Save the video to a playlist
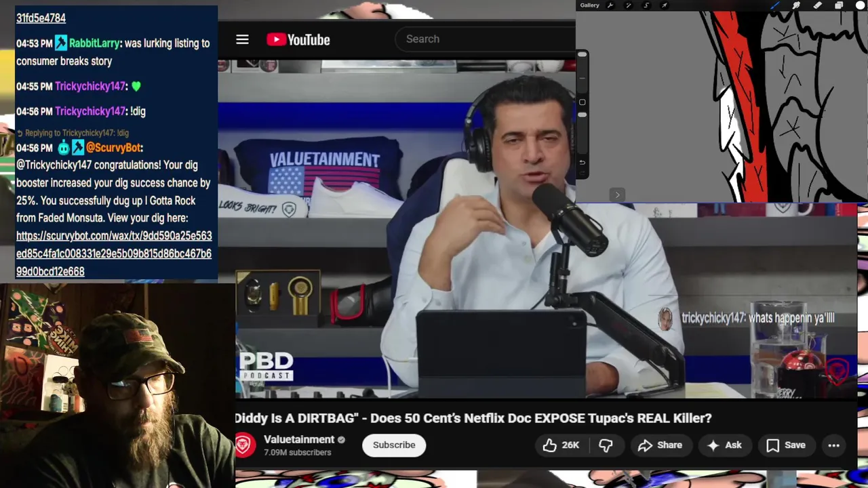The image size is (868, 488). [x=786, y=445]
